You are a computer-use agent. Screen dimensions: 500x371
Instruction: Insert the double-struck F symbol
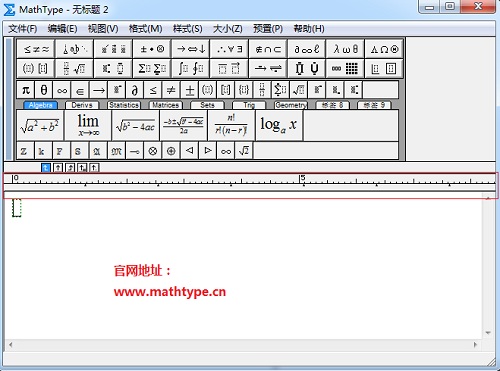coord(60,151)
